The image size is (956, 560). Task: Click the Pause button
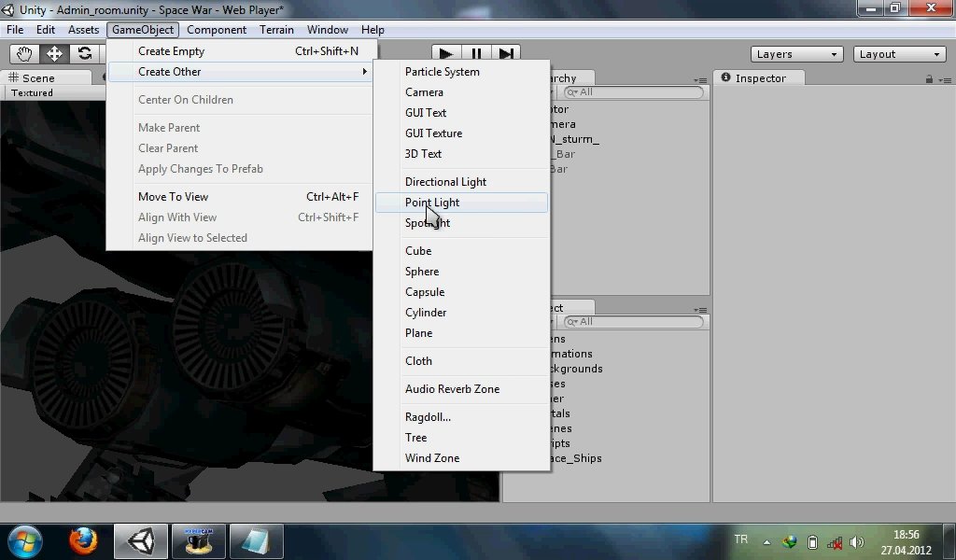(x=476, y=53)
